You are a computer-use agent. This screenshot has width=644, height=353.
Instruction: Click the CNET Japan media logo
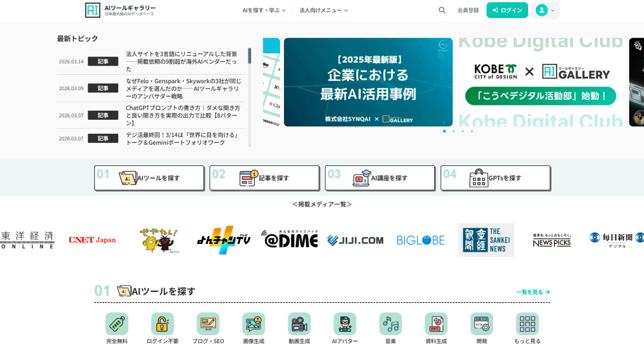[92, 240]
